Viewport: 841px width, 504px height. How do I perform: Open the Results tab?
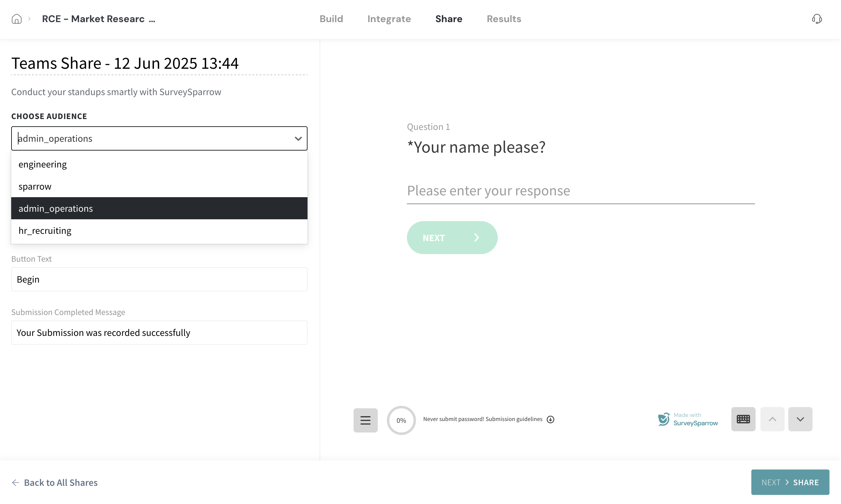point(504,19)
